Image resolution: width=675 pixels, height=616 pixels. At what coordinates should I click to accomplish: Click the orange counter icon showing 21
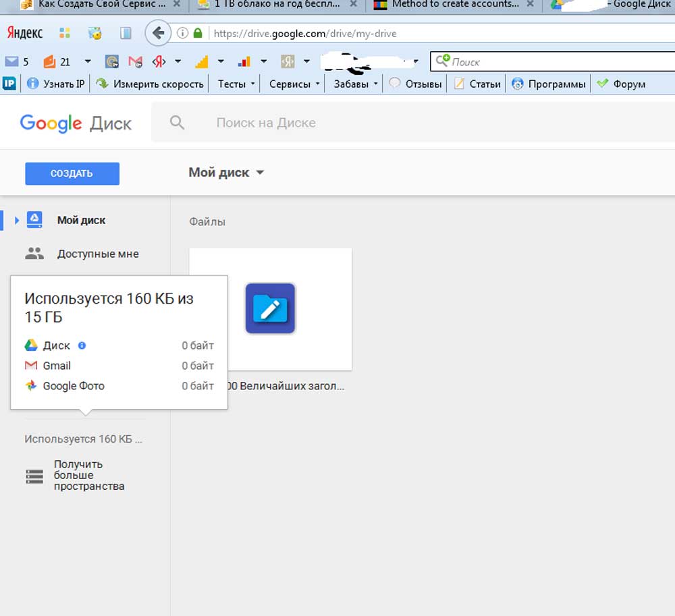click(x=49, y=61)
